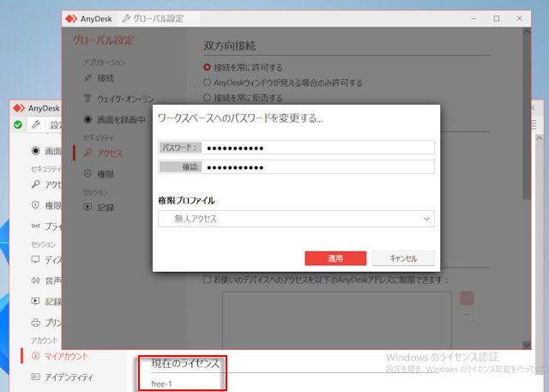Click the 確認 password confirmation field
The image size is (549, 392).
(x=296, y=167)
